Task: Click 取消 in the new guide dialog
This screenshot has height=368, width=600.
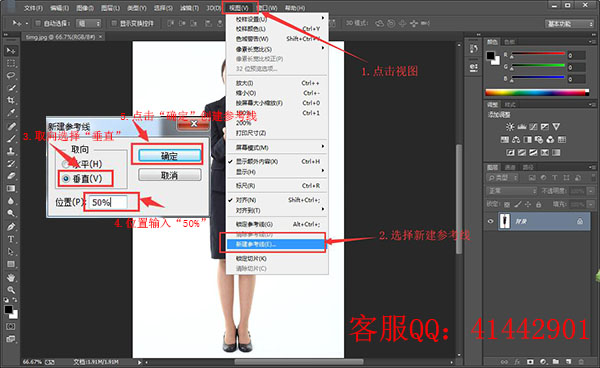Action: pos(170,175)
